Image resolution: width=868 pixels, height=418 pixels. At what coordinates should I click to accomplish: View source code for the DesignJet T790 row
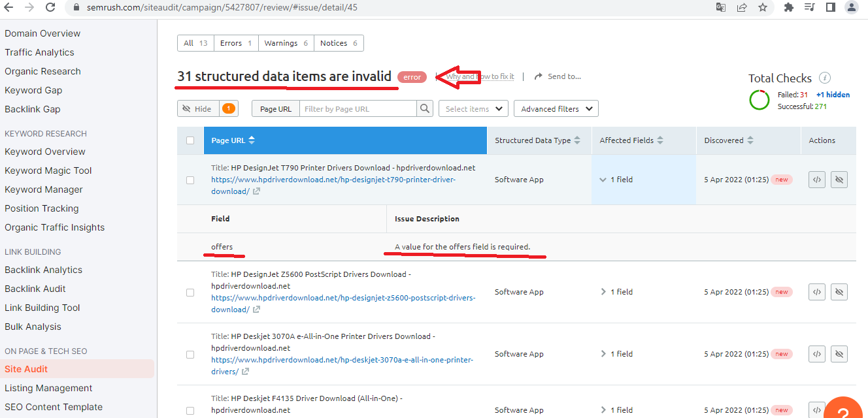(817, 180)
